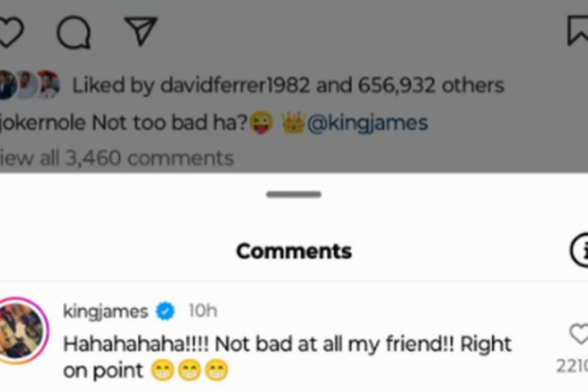This screenshot has height=392, width=588.
Task: Like kingjames' comment with the small heart
Action: [578, 334]
